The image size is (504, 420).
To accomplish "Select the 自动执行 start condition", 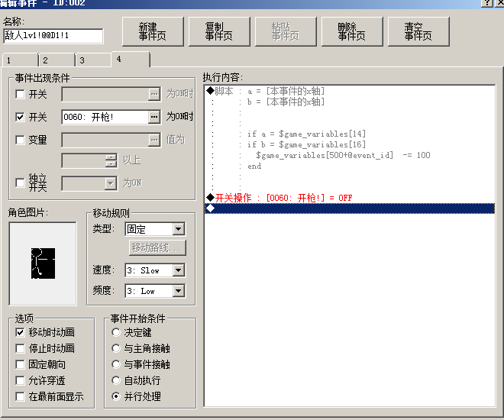I will pos(116,380).
